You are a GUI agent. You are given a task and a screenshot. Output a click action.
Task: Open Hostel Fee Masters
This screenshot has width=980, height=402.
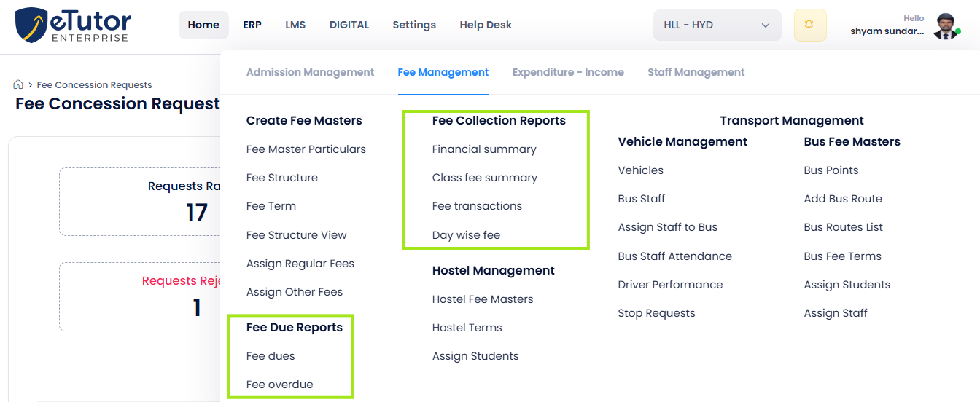[x=483, y=299]
